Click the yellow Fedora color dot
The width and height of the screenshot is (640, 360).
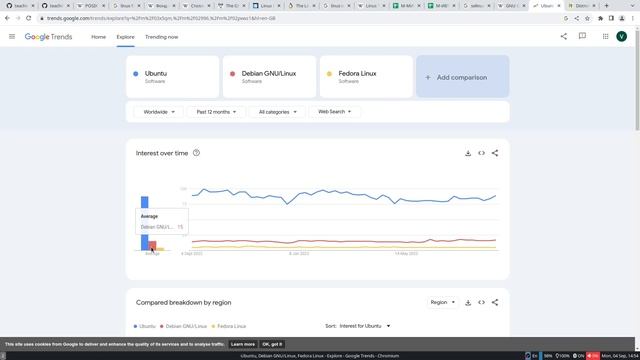click(329, 74)
